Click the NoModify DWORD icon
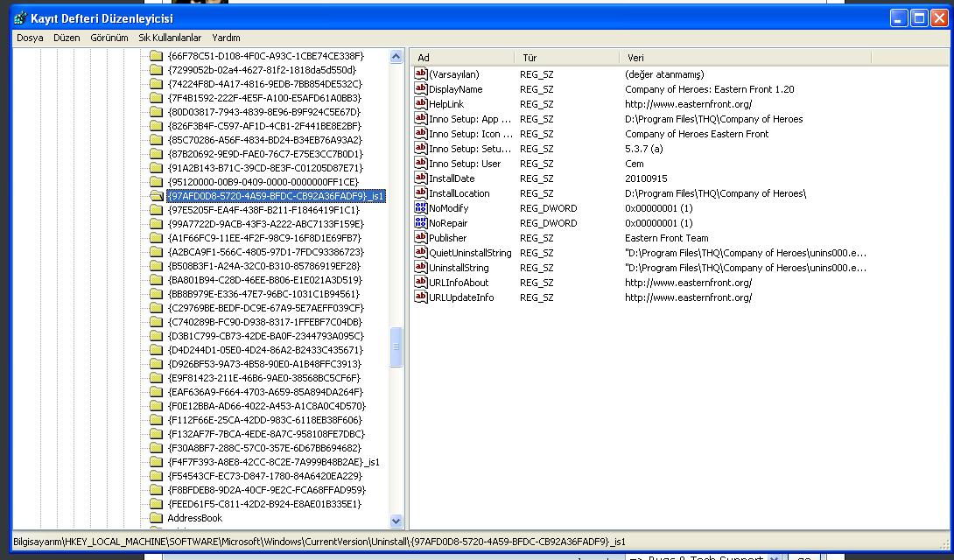 420,208
